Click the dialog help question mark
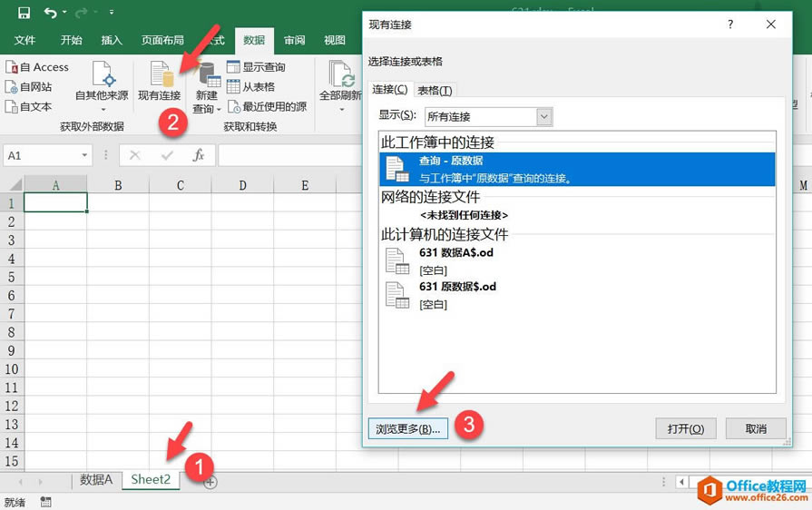The image size is (812, 510). [730, 25]
